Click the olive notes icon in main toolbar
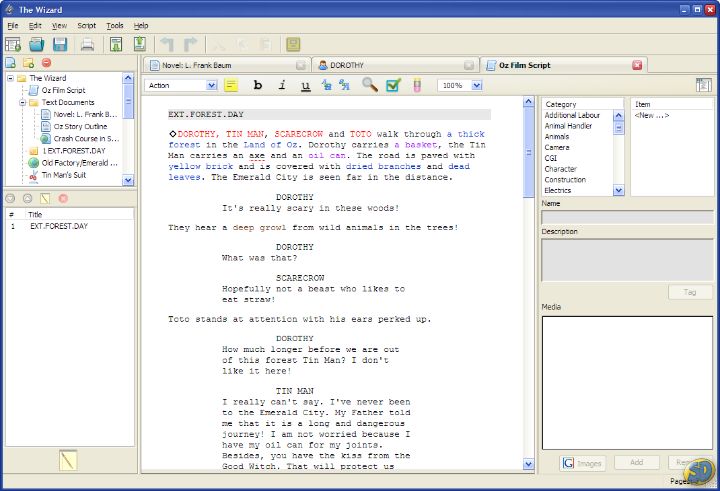This screenshot has height=491, width=720. [293, 45]
